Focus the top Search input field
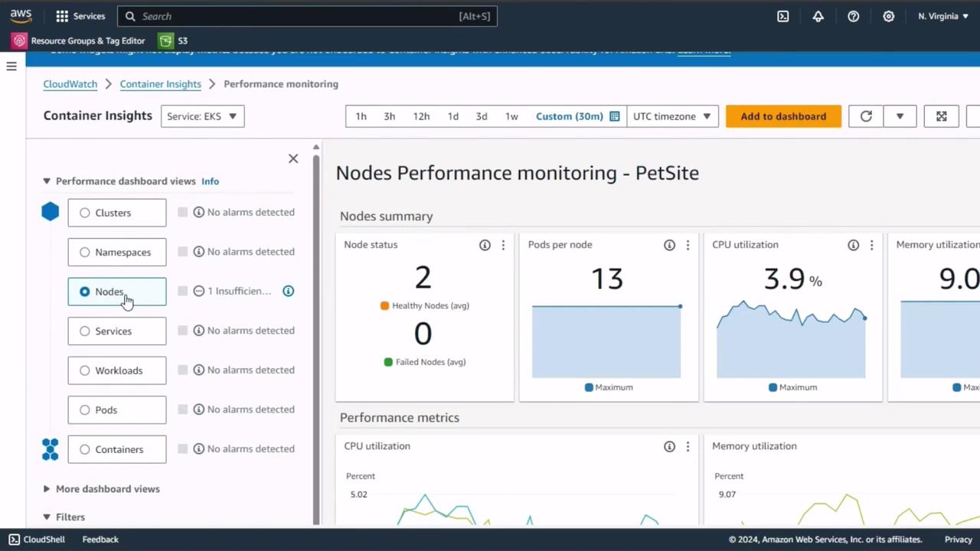Viewport: 980px width, 551px height. [x=307, y=16]
